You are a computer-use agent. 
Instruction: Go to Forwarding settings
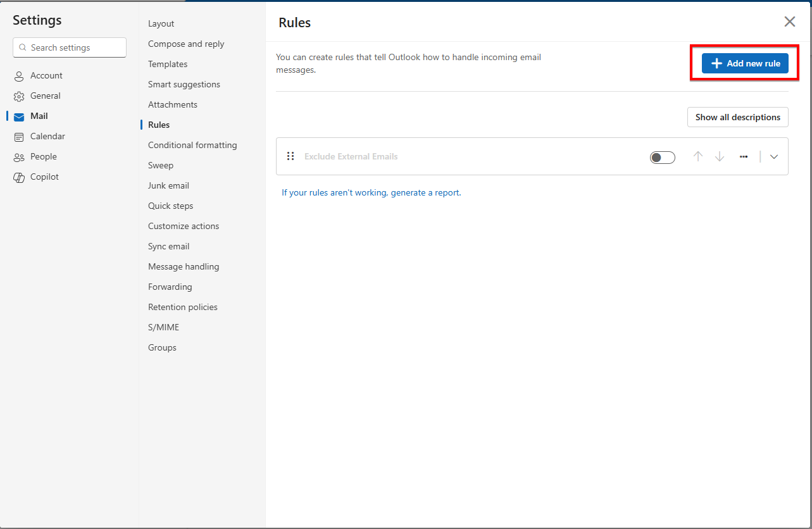pos(170,287)
